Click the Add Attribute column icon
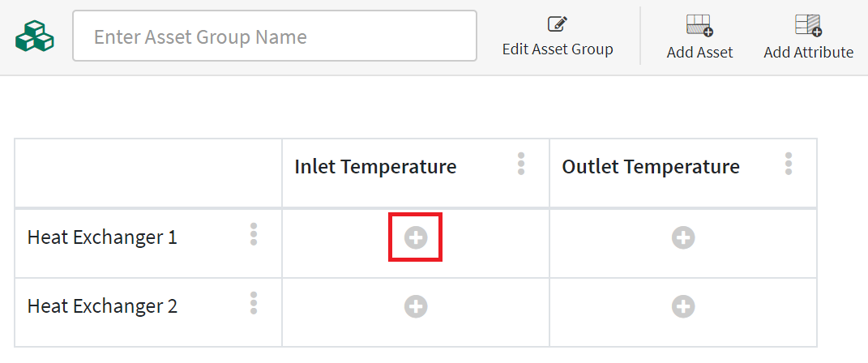868x363 pixels. click(808, 25)
